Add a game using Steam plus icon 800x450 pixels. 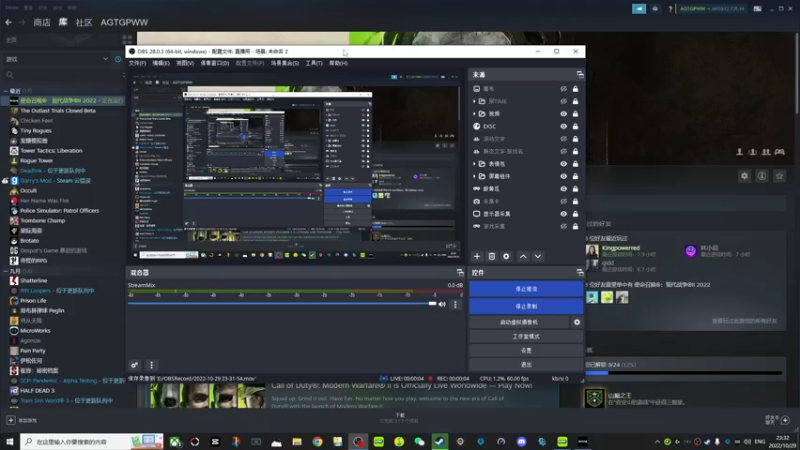click(x=11, y=420)
